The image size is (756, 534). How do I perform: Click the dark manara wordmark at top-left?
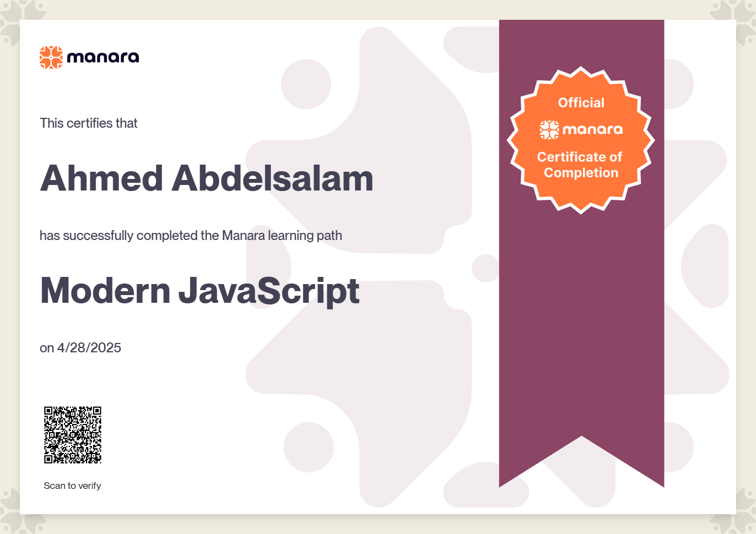click(103, 57)
